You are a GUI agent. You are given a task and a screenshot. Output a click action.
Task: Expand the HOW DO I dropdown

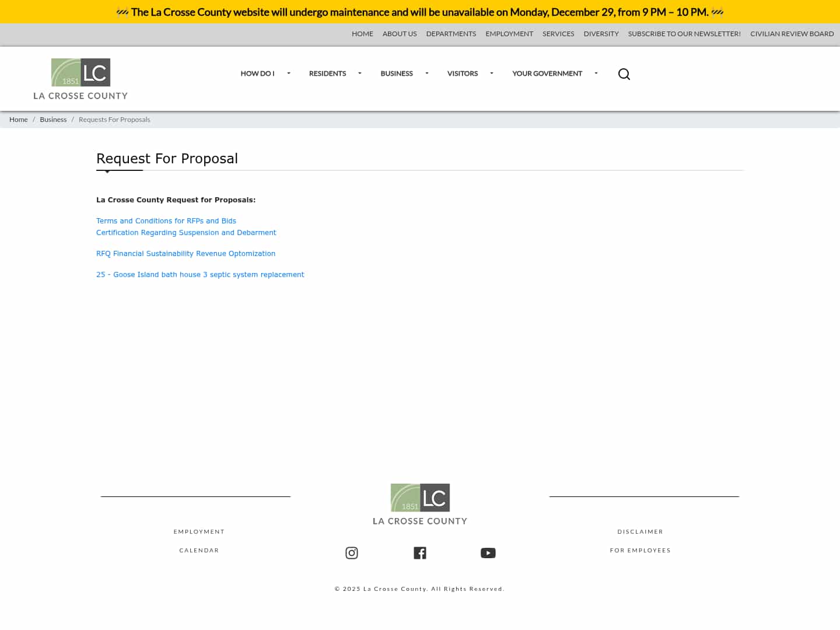257,73
